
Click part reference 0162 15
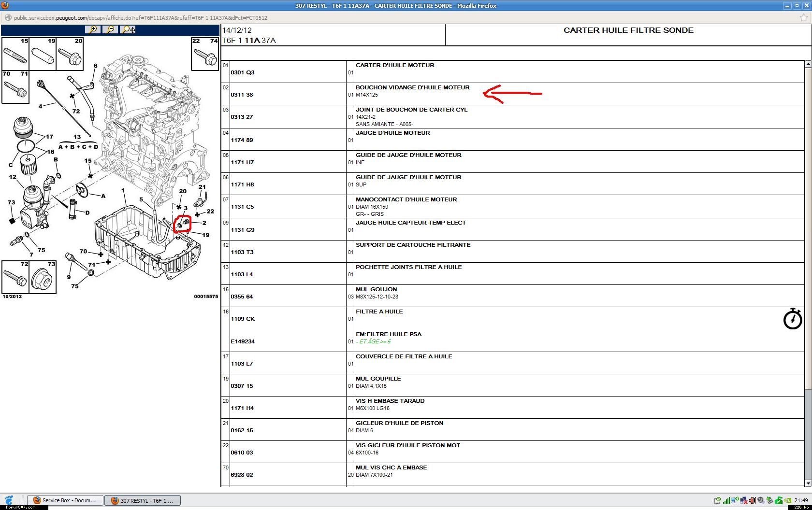click(242, 430)
